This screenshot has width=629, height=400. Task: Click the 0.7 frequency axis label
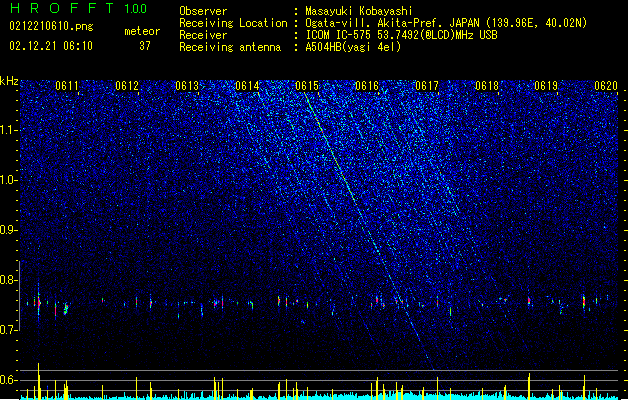(8, 330)
